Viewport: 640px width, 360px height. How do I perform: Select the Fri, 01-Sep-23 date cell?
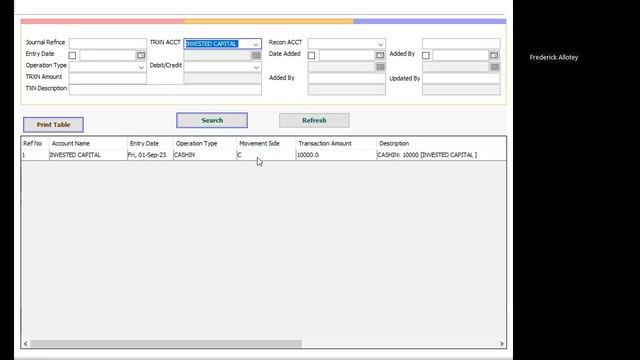pos(150,155)
